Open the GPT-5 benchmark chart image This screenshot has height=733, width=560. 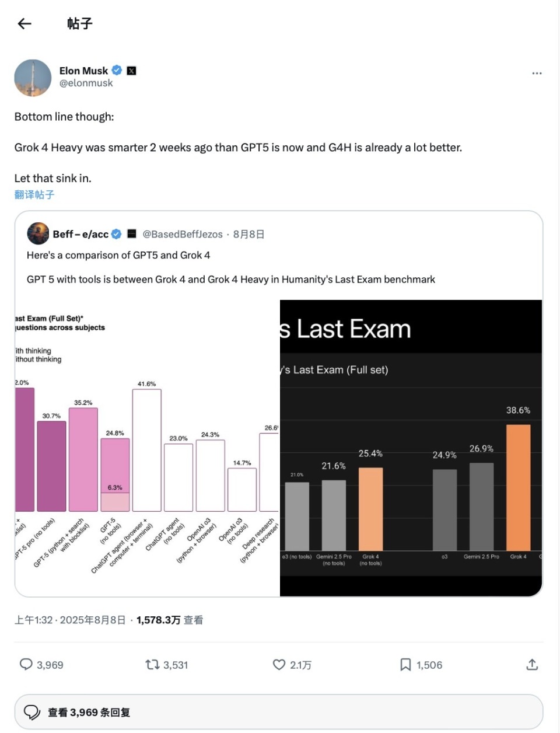[x=147, y=448]
